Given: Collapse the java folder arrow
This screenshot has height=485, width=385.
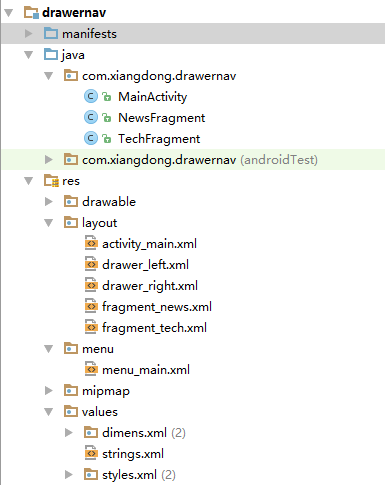Looking at the screenshot, I should click(29, 55).
